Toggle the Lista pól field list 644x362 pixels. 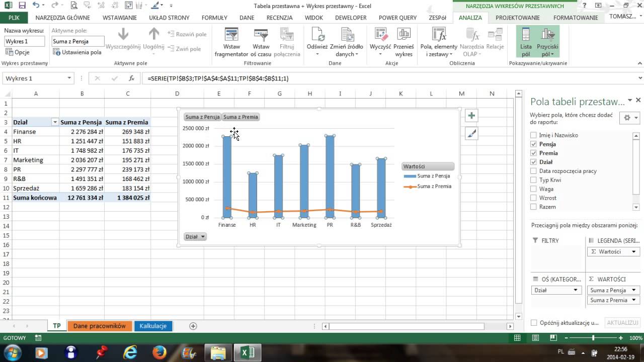(525, 42)
